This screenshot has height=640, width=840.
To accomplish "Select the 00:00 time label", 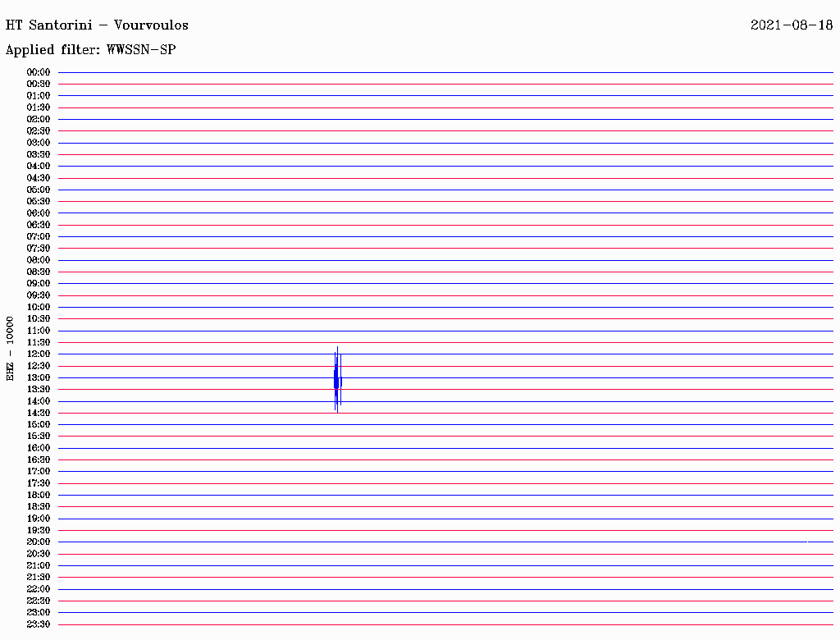I will pos(39,72).
